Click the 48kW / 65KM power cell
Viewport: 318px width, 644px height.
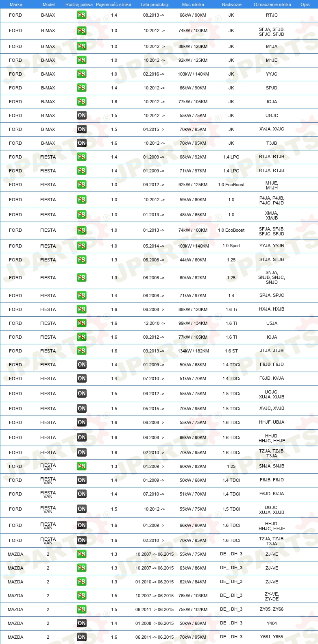click(193, 215)
